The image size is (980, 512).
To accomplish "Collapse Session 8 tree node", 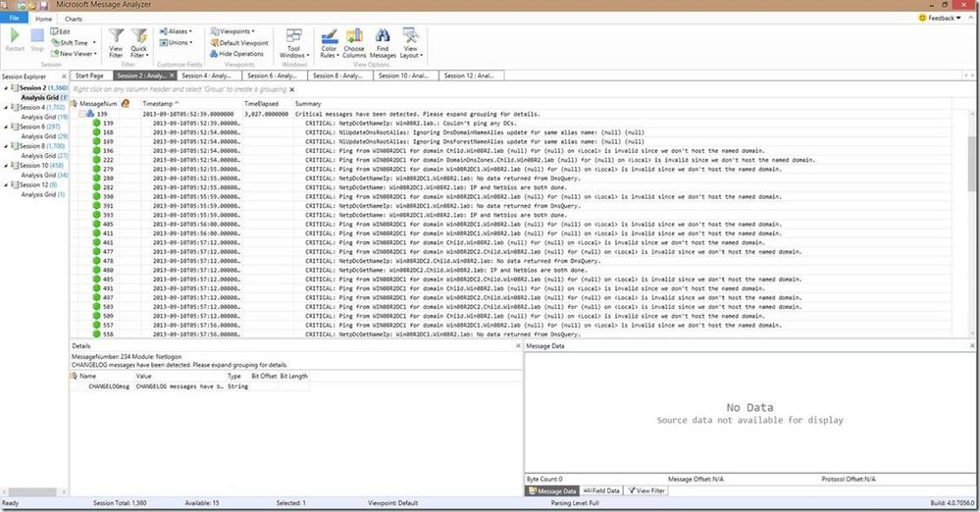I will point(6,146).
